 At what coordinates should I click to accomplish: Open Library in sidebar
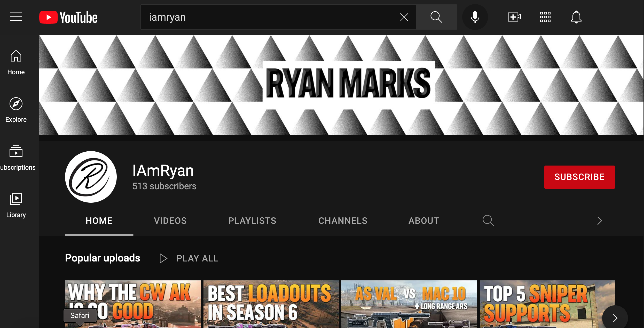(x=16, y=205)
